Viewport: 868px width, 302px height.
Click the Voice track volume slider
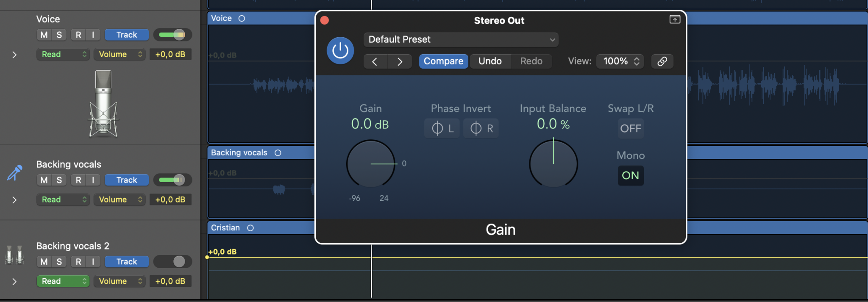[172, 35]
